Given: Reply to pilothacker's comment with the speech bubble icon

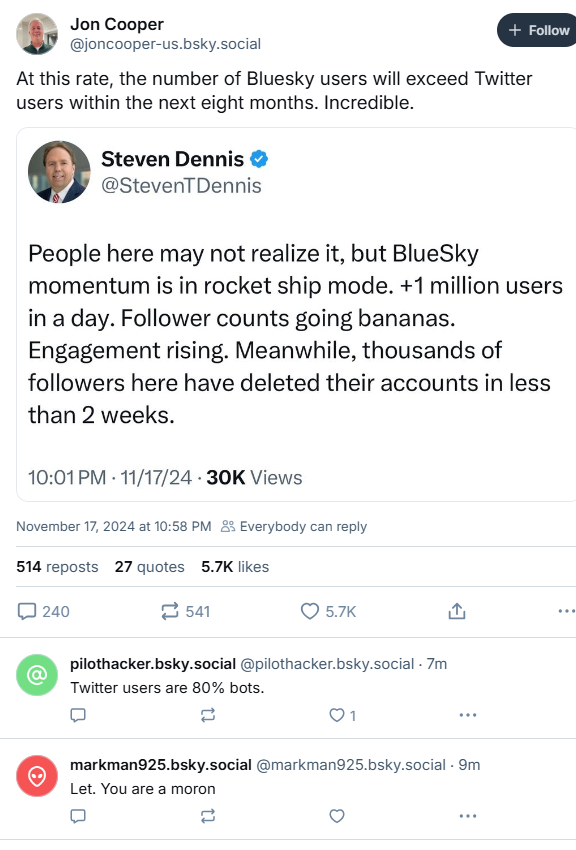Looking at the screenshot, I should (78, 716).
